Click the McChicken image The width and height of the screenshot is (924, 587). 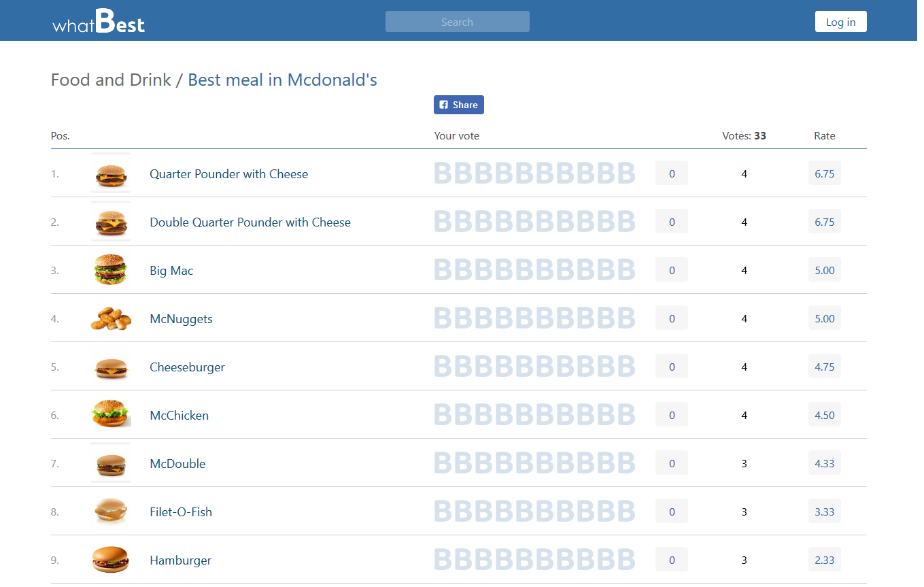point(111,414)
